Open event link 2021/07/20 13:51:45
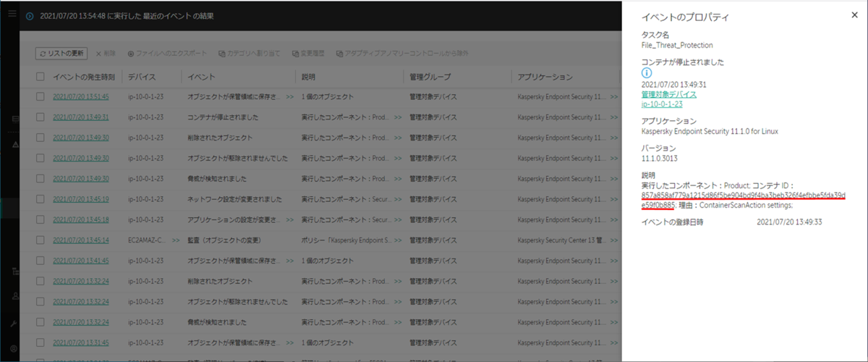The width and height of the screenshot is (868, 362). pos(81,96)
